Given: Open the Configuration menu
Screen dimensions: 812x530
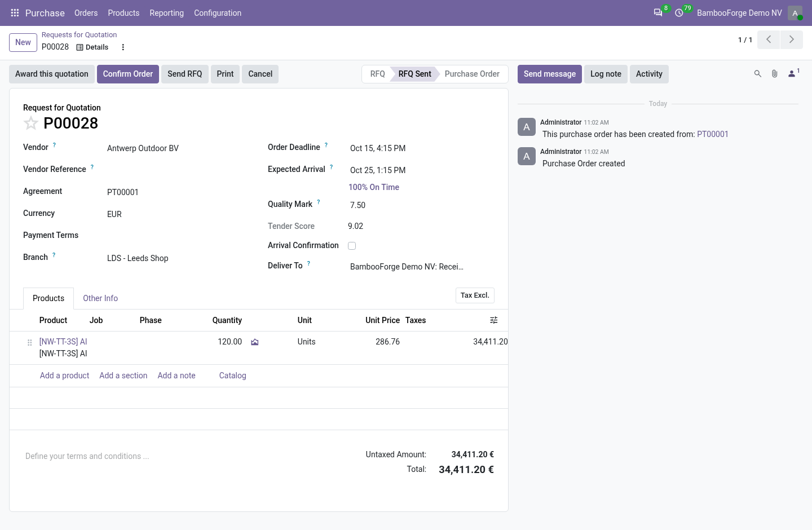Looking at the screenshot, I should (x=218, y=13).
